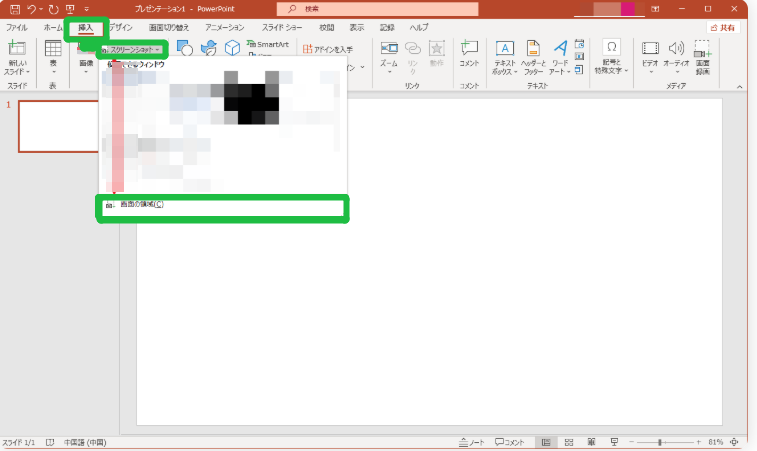Fit slide to current window
The image size is (757, 451).
[x=734, y=442]
